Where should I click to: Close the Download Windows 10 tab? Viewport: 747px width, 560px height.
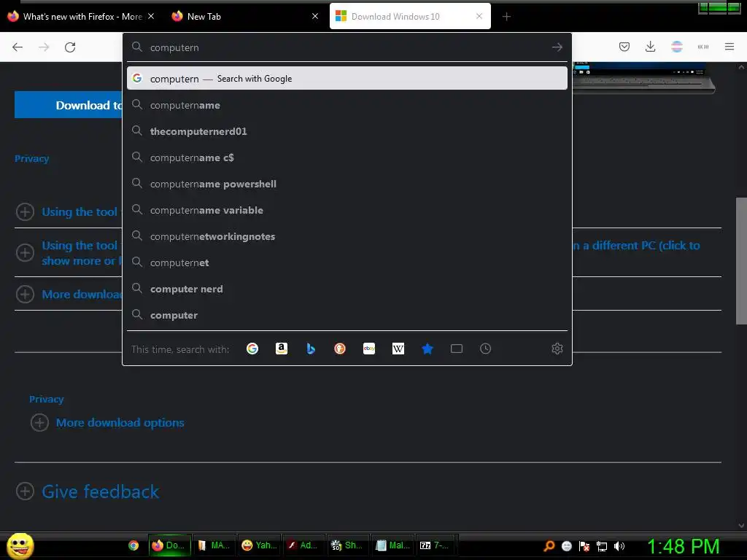[x=479, y=16]
